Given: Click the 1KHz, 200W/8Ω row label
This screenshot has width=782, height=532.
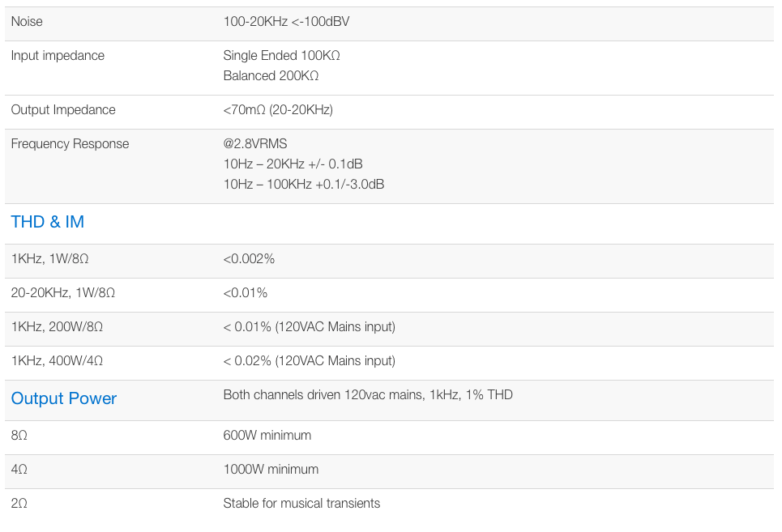Looking at the screenshot, I should (57, 327).
